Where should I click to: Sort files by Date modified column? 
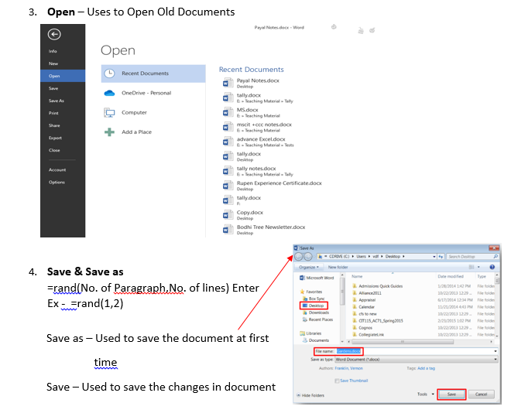click(x=451, y=276)
